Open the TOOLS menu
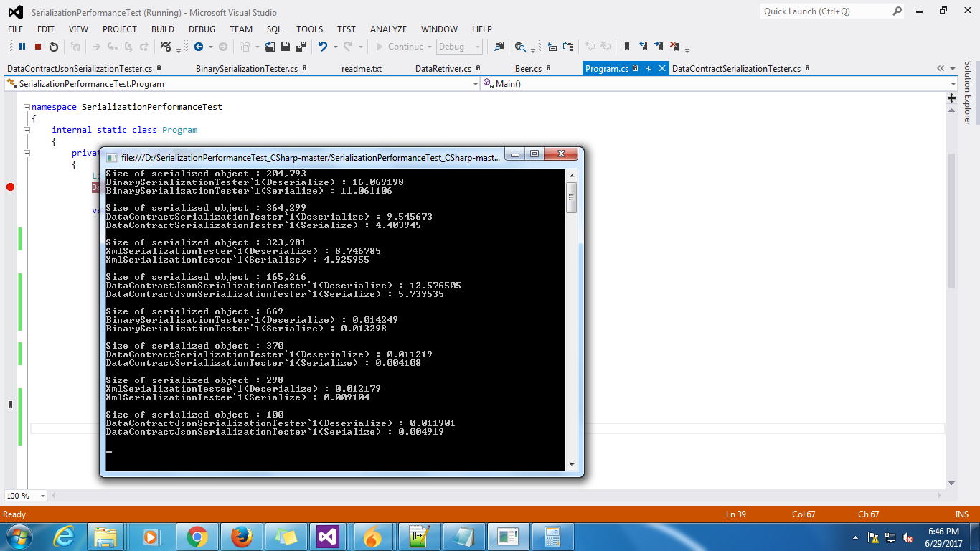The height and width of the screenshot is (551, 980). point(309,29)
